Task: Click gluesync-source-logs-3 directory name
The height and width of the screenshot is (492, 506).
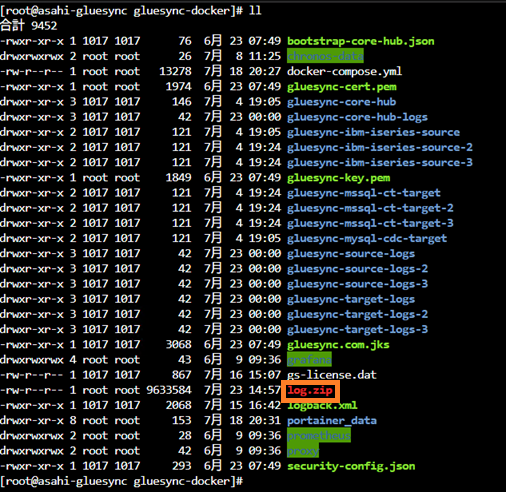Action: tap(357, 284)
